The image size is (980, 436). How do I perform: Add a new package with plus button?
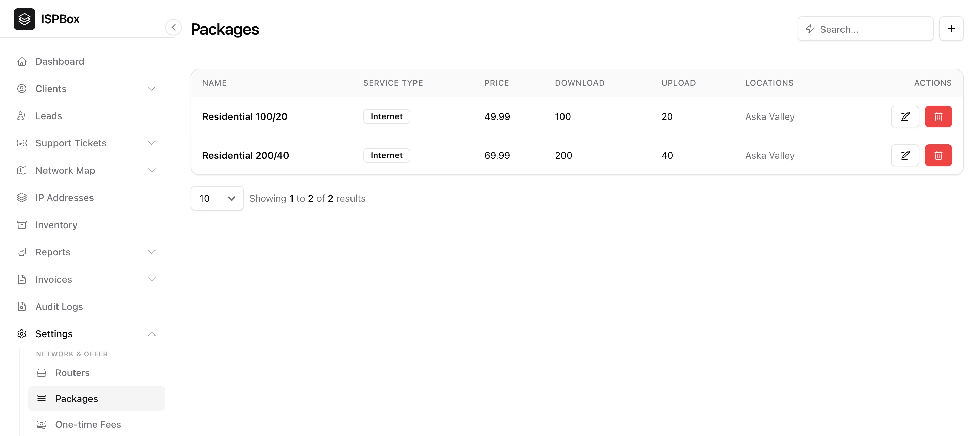pos(951,29)
